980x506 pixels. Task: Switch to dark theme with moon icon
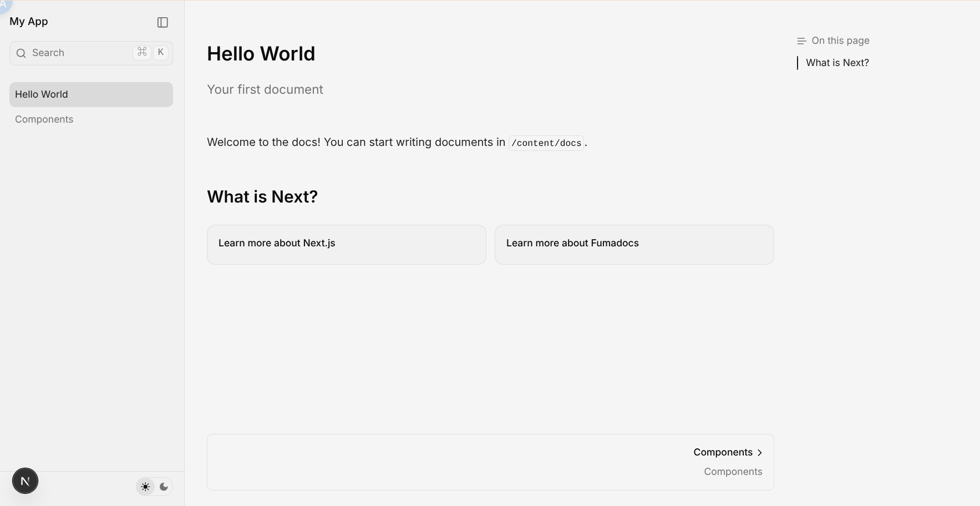point(164,487)
